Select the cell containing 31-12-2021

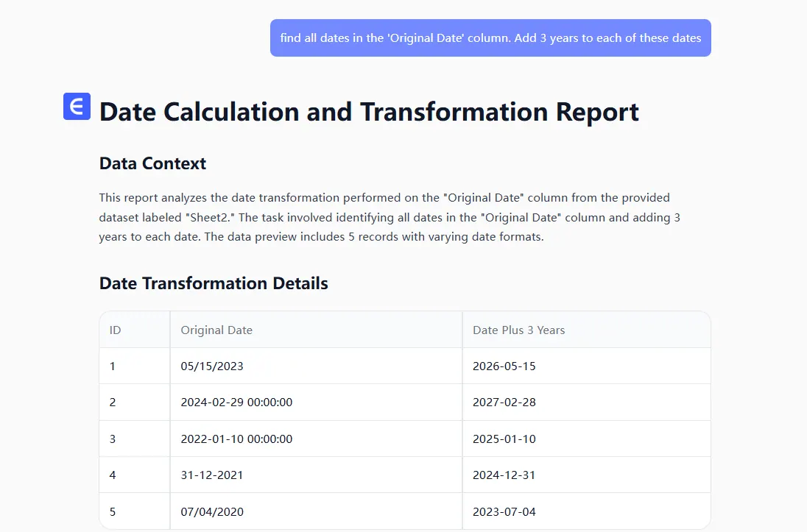[212, 475]
